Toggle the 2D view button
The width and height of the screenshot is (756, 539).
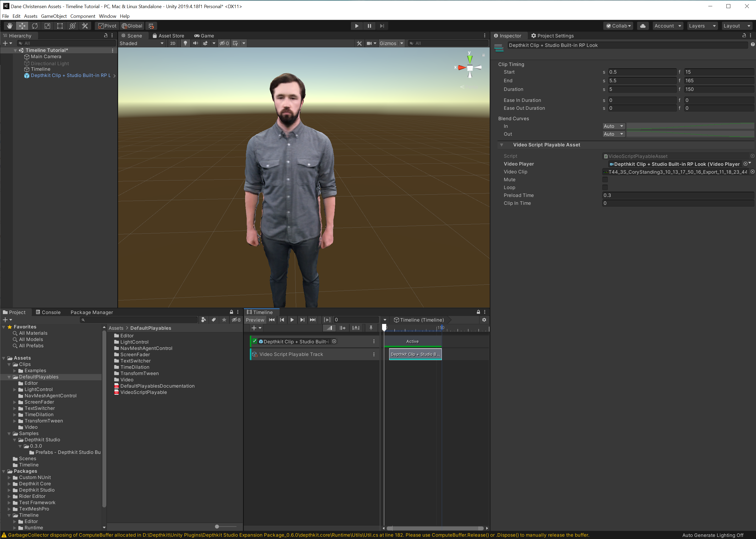pos(173,43)
